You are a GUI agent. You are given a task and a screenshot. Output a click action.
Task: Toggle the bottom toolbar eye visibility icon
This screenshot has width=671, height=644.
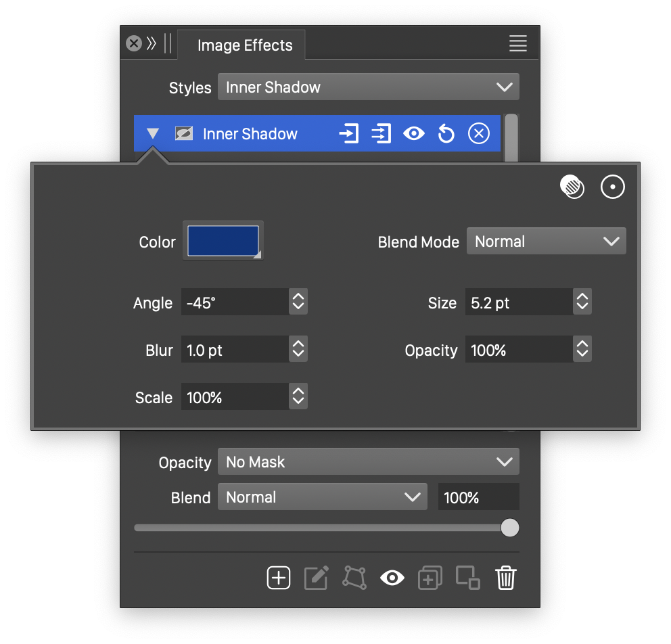pyautogui.click(x=392, y=578)
